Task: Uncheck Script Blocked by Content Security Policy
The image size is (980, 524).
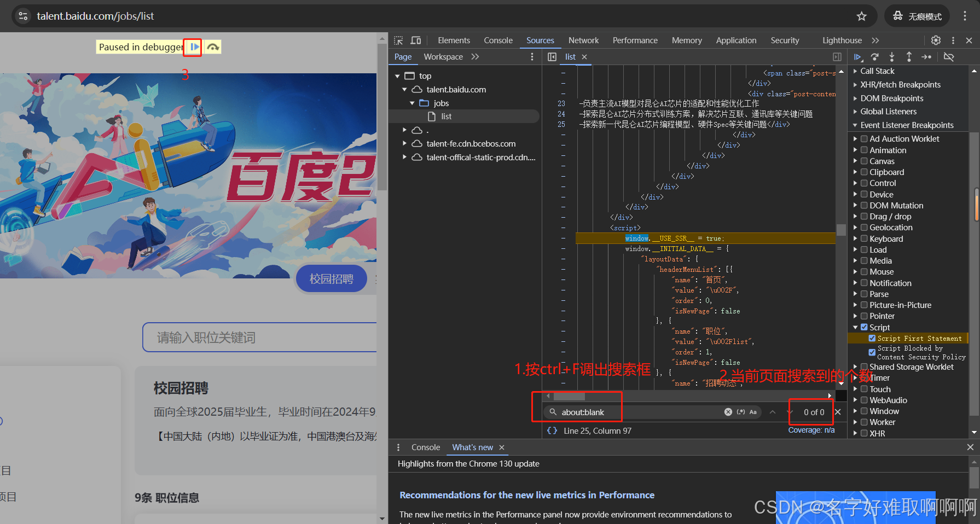Action: (x=872, y=352)
